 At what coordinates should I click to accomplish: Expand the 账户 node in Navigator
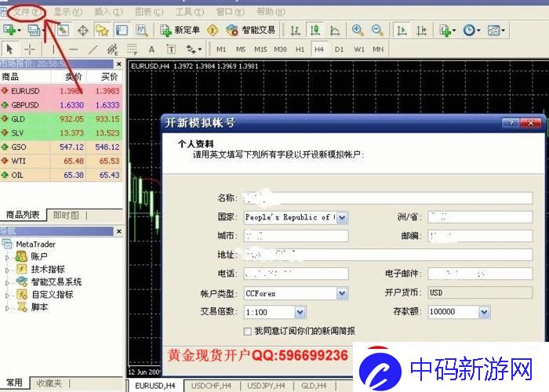pyautogui.click(x=7, y=257)
